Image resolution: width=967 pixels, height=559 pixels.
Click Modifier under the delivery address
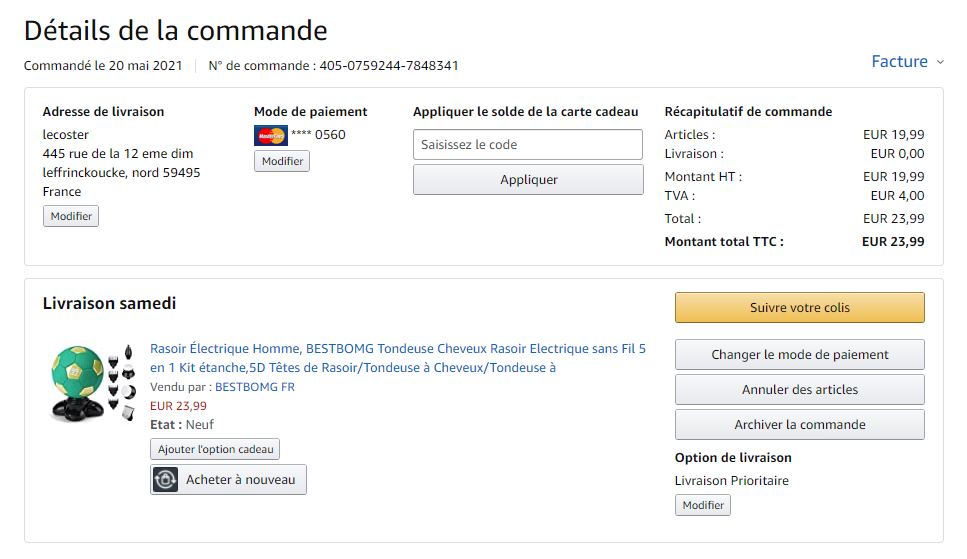pos(71,216)
